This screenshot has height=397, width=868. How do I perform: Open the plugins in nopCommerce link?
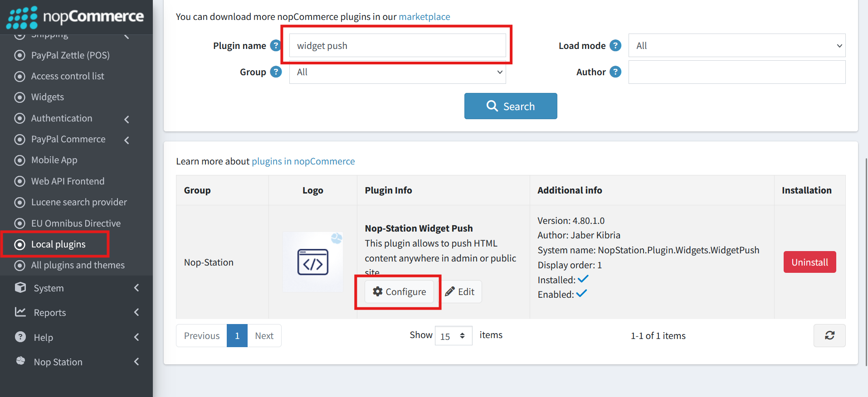point(303,161)
